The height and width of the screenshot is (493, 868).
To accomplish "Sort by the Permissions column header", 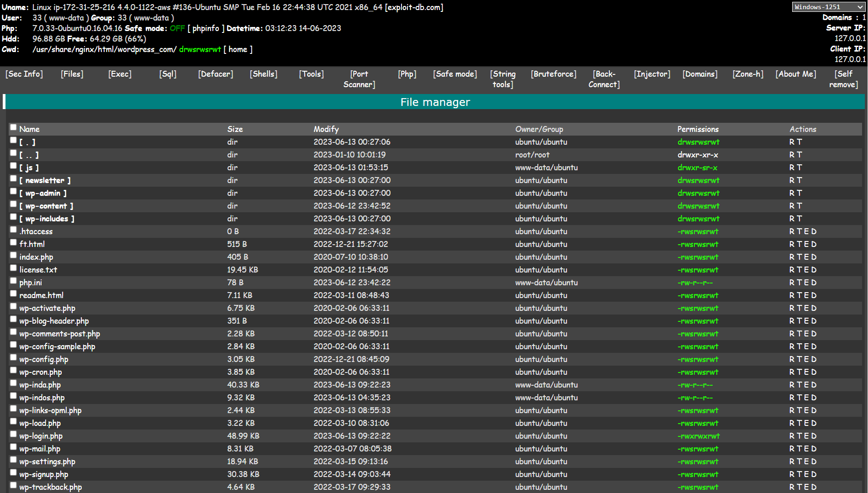I will [698, 129].
